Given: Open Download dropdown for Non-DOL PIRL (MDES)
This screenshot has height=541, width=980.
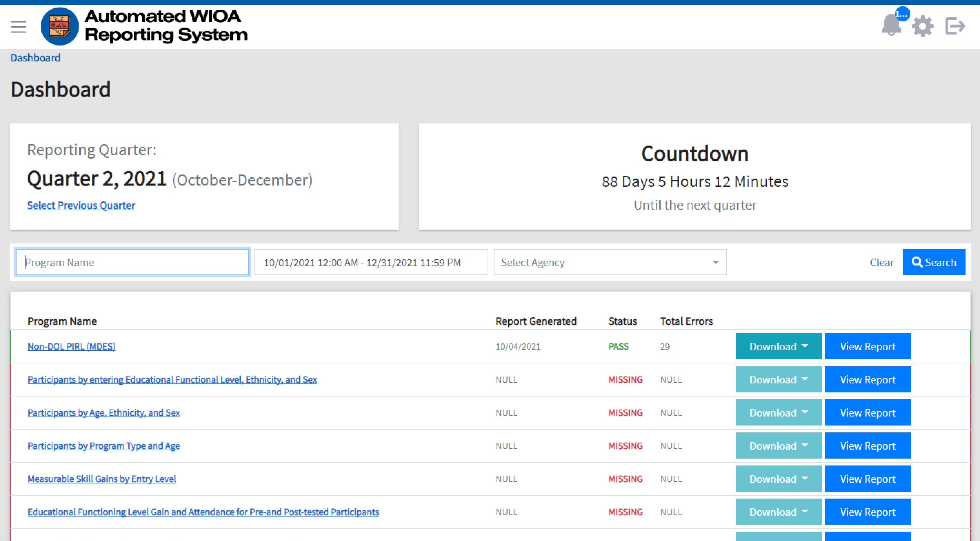Looking at the screenshot, I should click(778, 346).
